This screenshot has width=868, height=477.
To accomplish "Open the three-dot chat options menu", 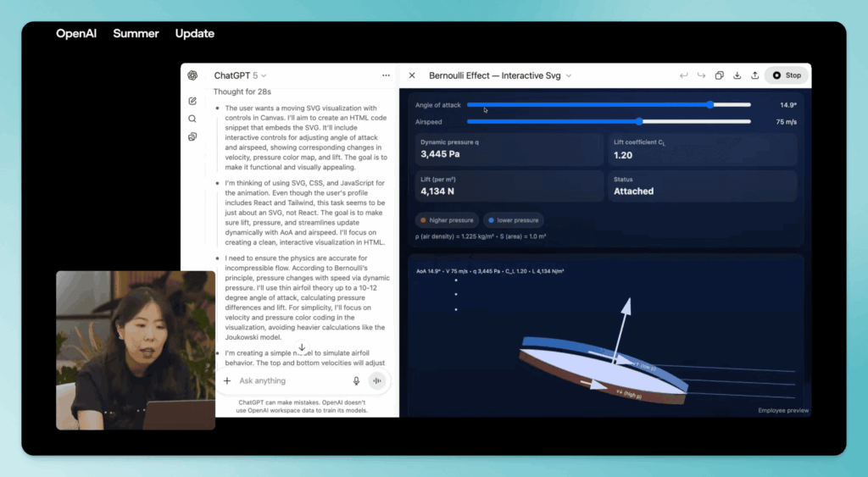I will pyautogui.click(x=386, y=75).
